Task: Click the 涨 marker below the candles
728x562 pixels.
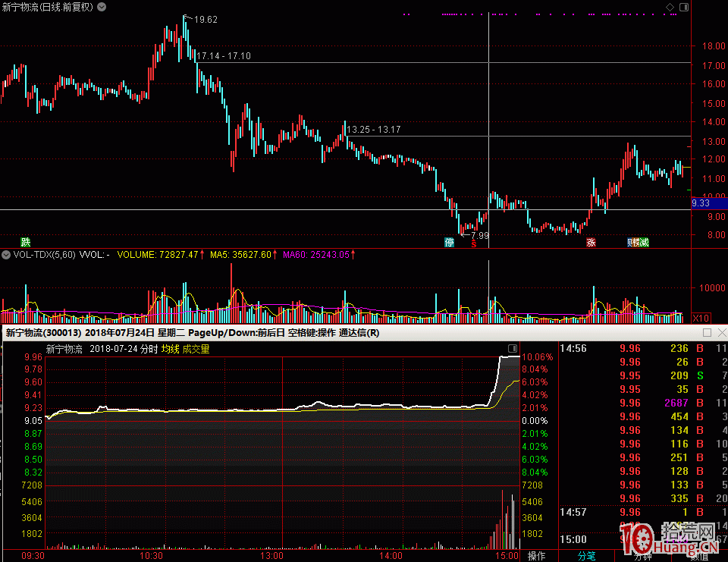Action: [591, 243]
